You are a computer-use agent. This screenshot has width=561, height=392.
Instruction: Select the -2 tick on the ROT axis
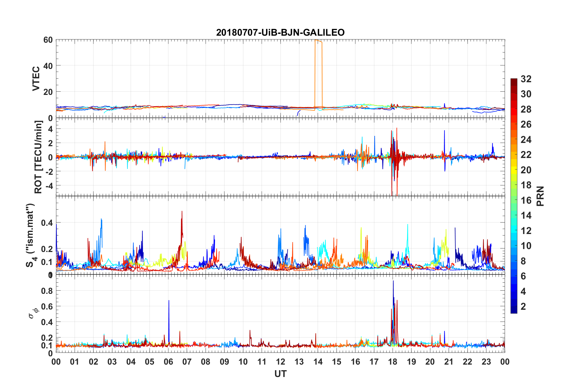49,172
